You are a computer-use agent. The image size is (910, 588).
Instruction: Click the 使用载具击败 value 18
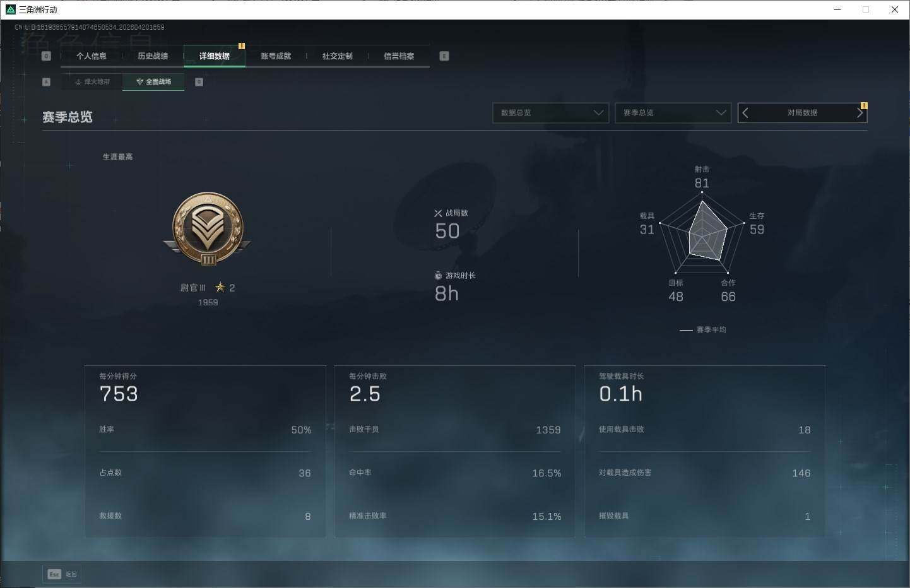pos(805,430)
